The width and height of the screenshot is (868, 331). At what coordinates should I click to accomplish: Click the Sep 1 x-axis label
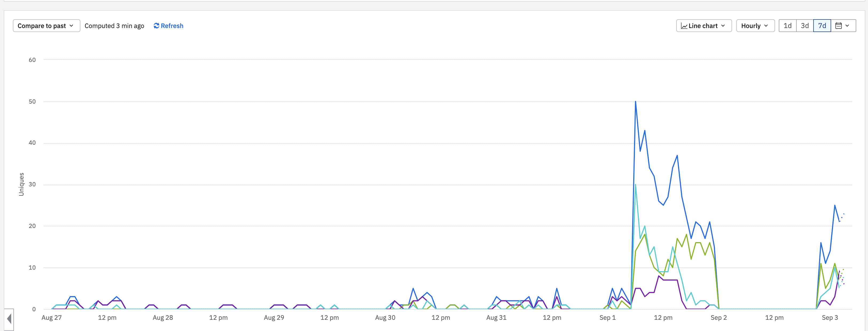(x=608, y=318)
